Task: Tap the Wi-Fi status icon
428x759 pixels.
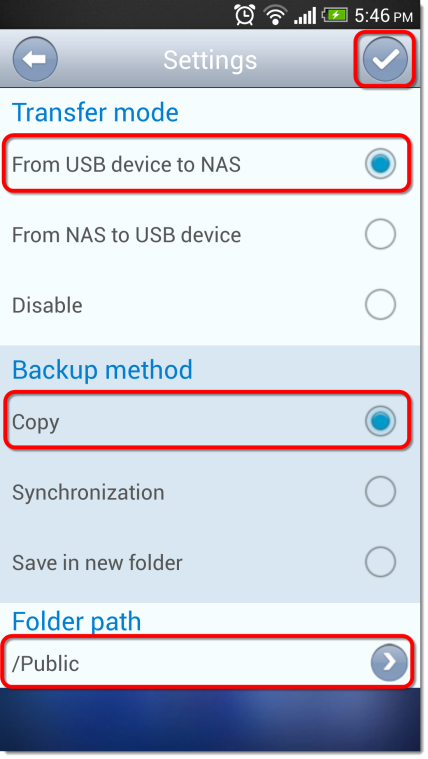Action: [x=275, y=15]
